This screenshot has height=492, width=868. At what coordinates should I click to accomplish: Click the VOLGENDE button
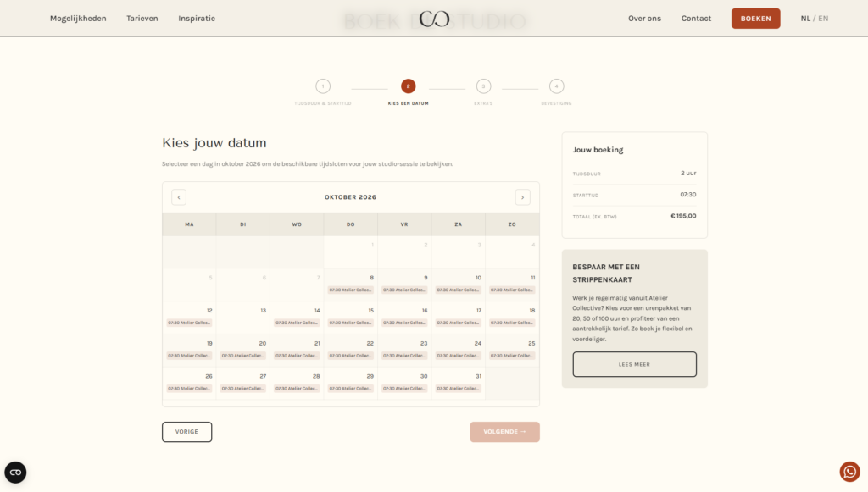(x=505, y=432)
